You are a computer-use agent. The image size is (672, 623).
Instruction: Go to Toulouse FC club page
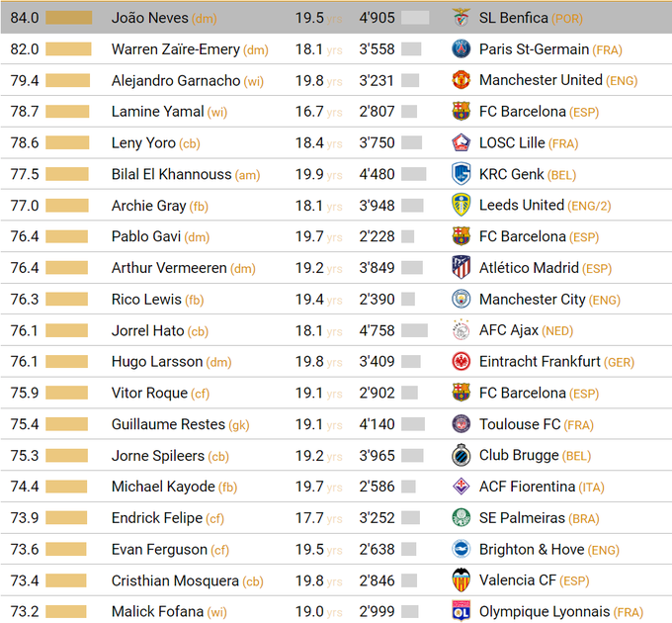coord(520,424)
